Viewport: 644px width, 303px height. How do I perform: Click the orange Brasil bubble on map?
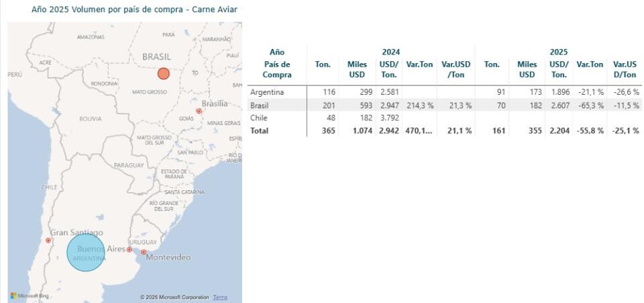tap(164, 74)
